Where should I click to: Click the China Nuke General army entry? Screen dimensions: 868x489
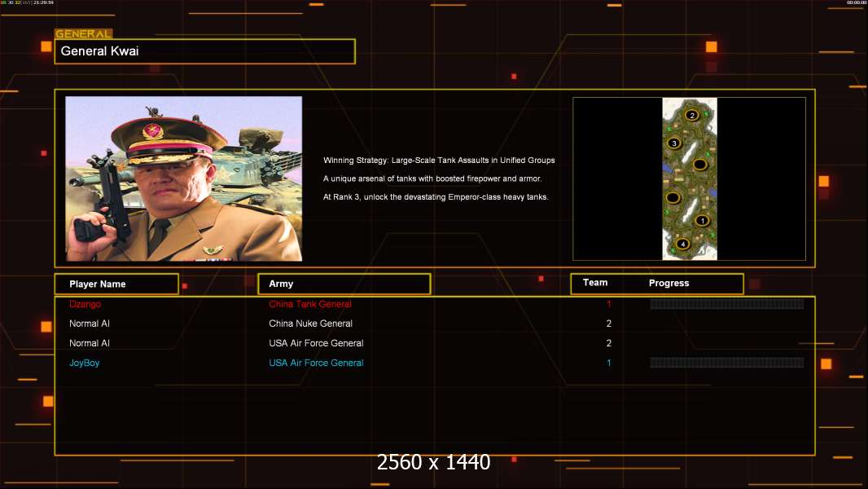tap(310, 324)
